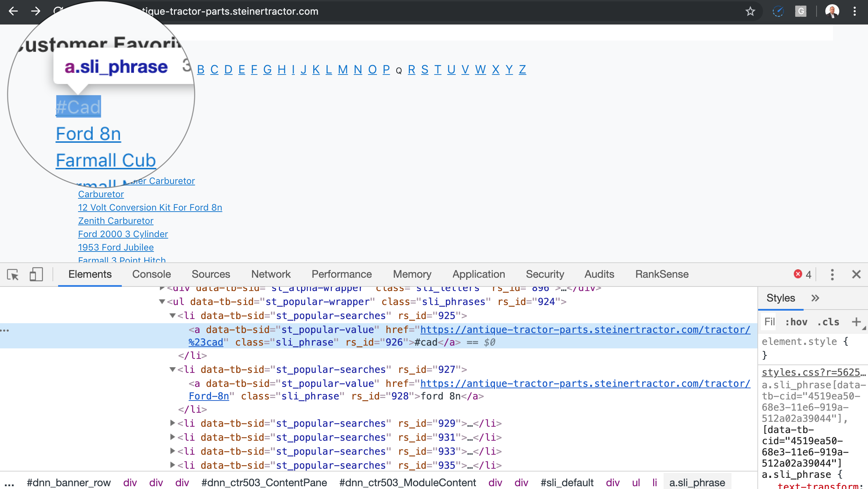Toggle the :hov element state button
This screenshot has width=868, height=489.
pos(796,322)
